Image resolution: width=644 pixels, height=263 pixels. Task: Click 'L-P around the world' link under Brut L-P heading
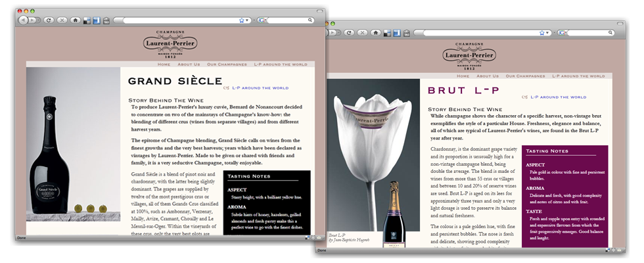coord(558,97)
